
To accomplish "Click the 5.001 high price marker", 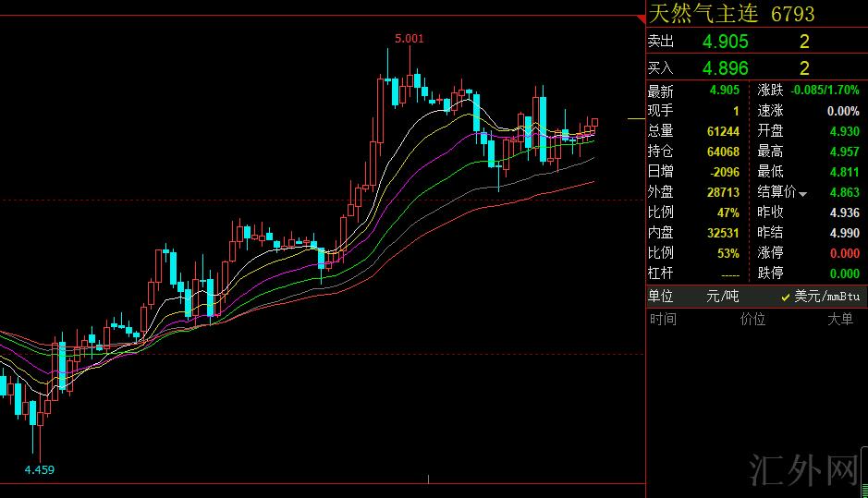I will click(x=409, y=38).
